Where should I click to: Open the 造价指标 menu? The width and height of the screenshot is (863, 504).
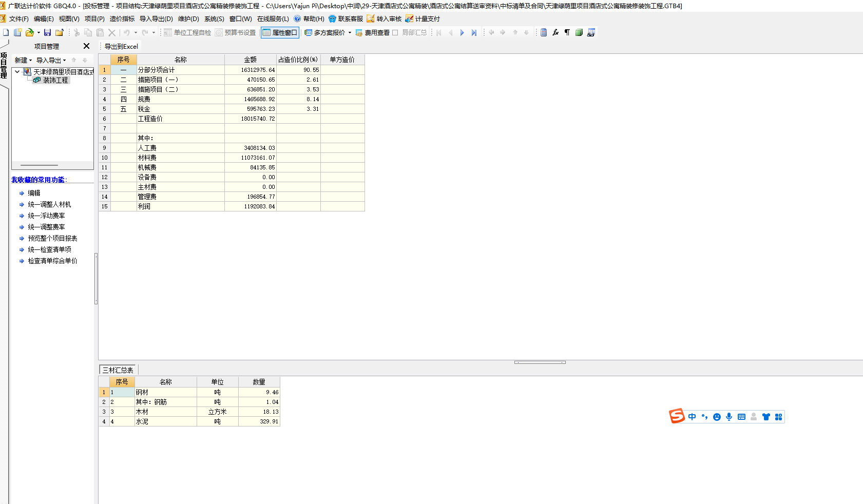(x=122, y=19)
